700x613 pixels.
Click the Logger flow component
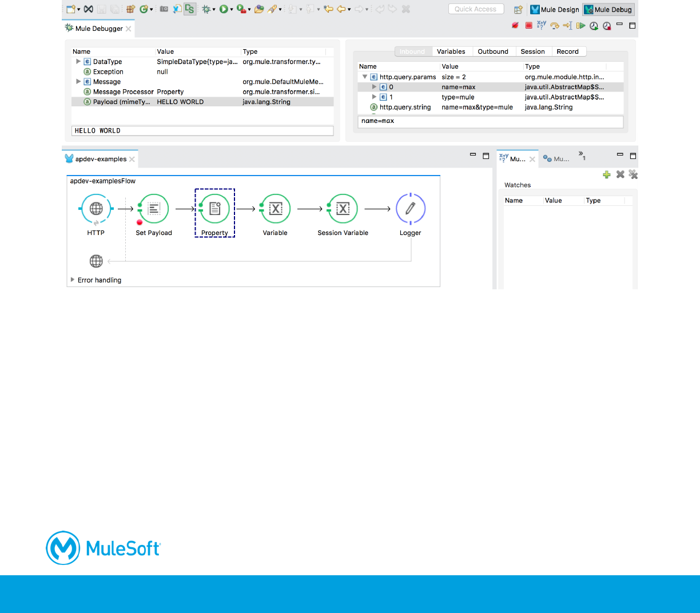(411, 215)
